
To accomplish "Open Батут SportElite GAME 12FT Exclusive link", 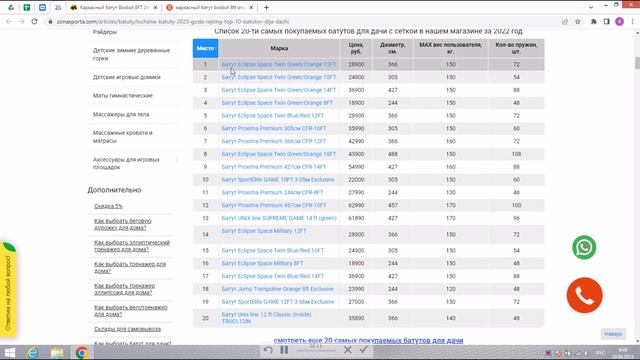I will (278, 302).
